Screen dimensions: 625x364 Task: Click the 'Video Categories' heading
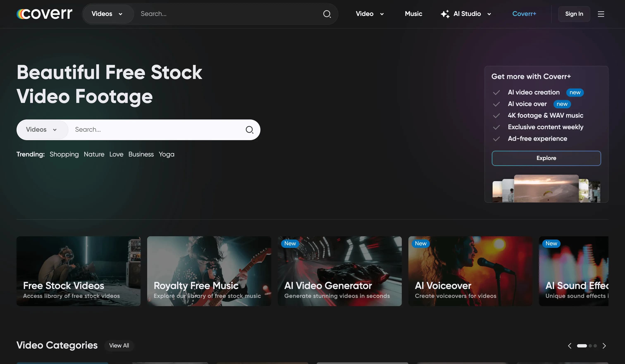point(57,345)
